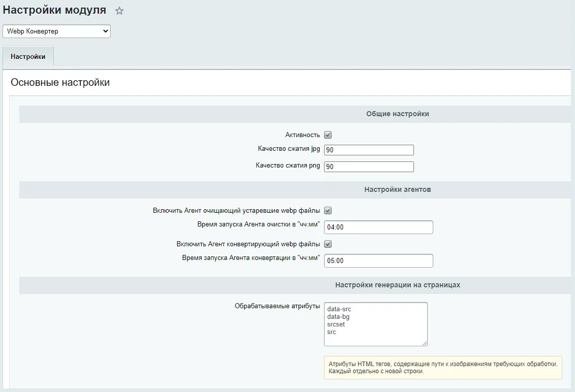Click the Настройки генерации на страницах header
The image size is (575, 392).
[x=397, y=285]
